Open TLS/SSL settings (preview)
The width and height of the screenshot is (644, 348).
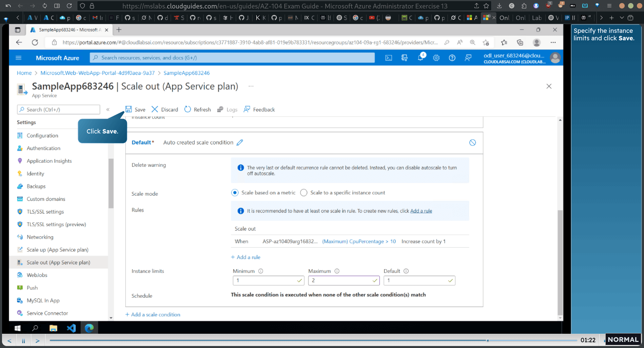click(x=56, y=224)
